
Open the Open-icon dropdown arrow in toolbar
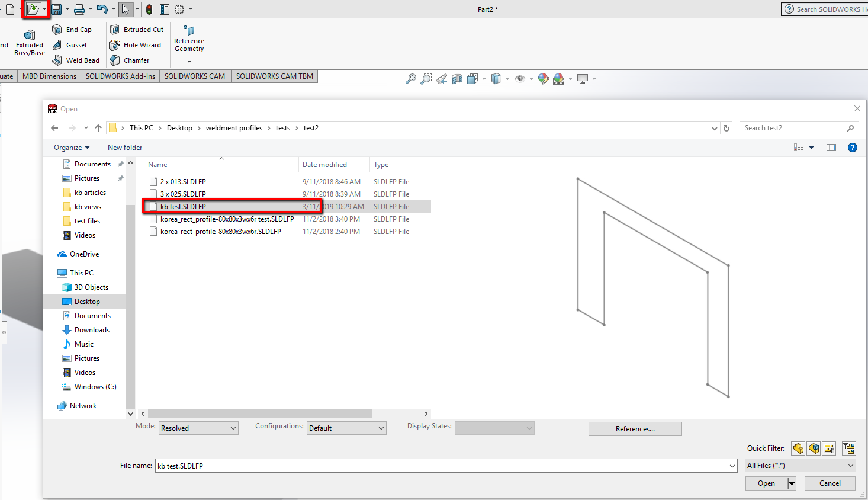(x=44, y=9)
